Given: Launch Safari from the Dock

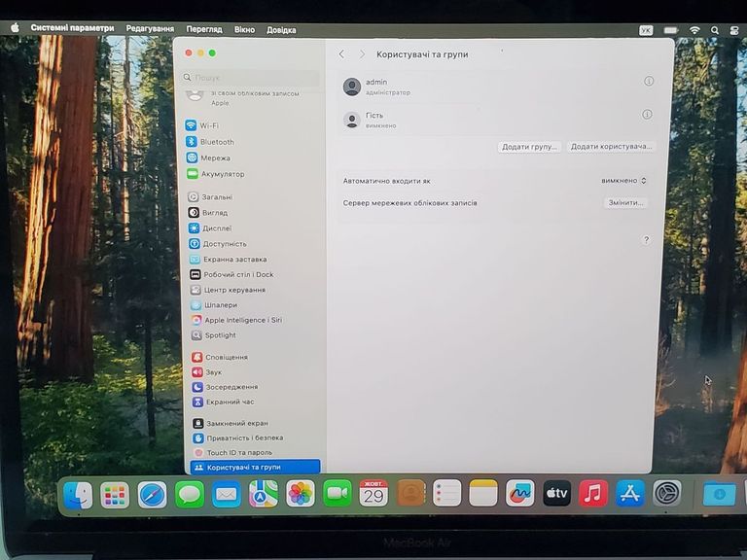Looking at the screenshot, I should (x=152, y=495).
